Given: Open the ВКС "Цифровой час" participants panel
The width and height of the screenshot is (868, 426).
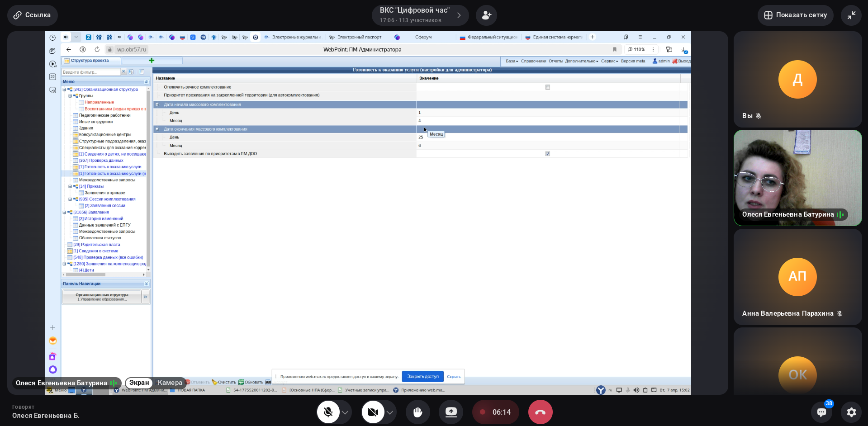Looking at the screenshot, I should pyautogui.click(x=420, y=15).
